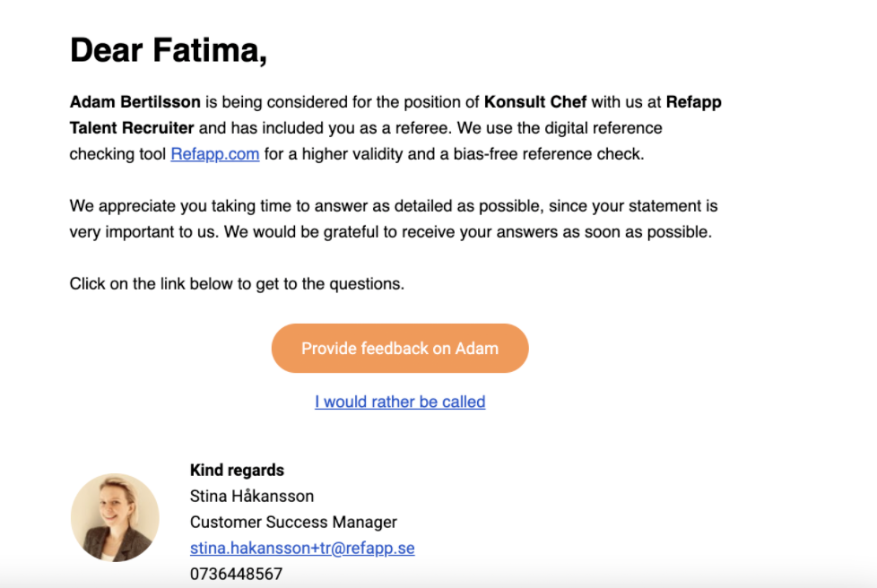Click Provide feedback on Adam button
The image size is (877, 588).
400,348
